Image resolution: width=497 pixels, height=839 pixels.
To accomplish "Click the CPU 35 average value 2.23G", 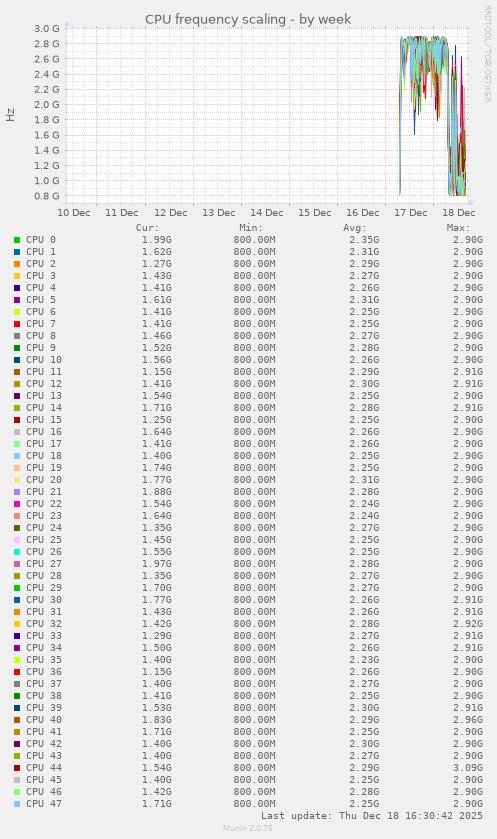I will tap(364, 660).
